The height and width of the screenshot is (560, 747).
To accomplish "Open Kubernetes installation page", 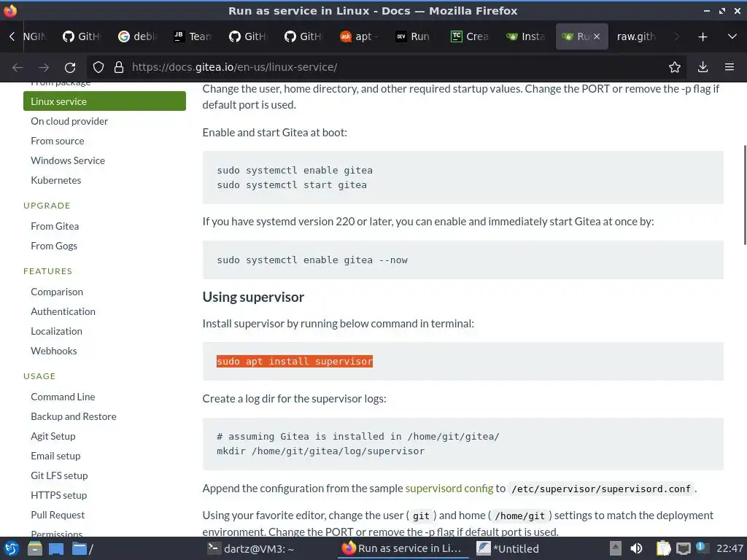I will pos(55,180).
